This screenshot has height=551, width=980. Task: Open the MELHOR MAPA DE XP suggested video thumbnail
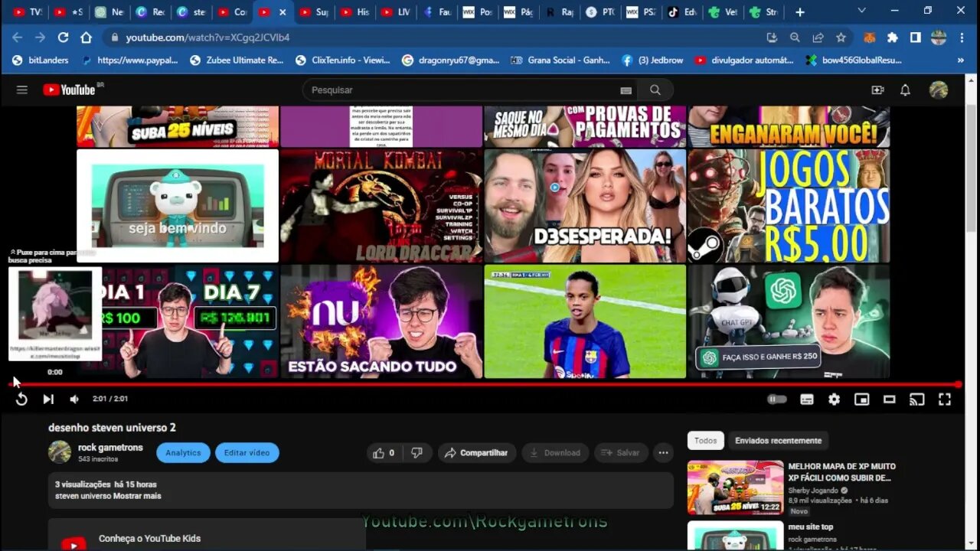735,487
